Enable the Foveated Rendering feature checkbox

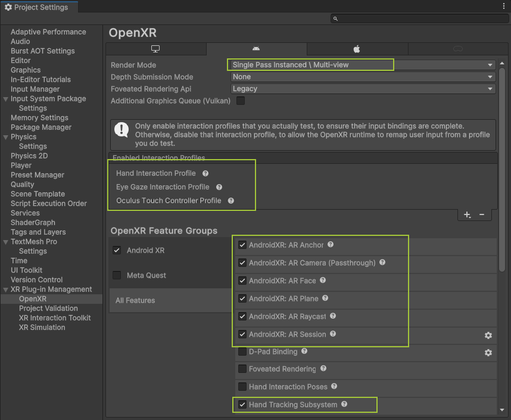click(242, 369)
